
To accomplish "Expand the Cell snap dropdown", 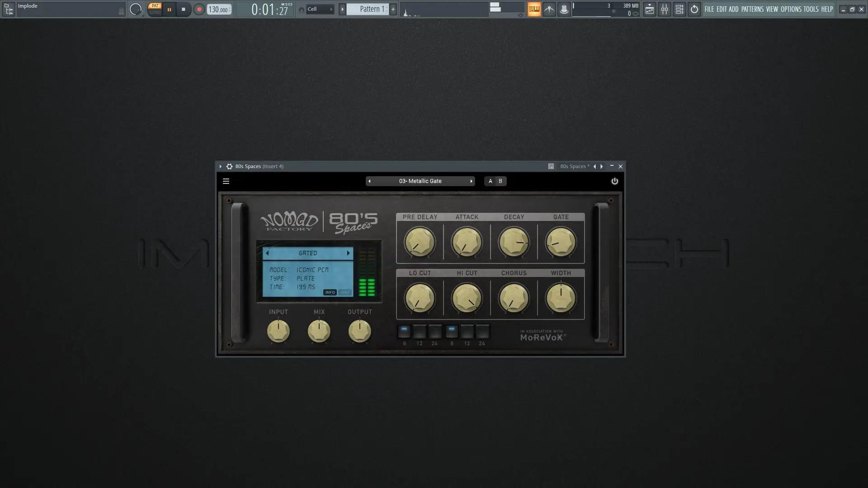I will click(x=320, y=9).
